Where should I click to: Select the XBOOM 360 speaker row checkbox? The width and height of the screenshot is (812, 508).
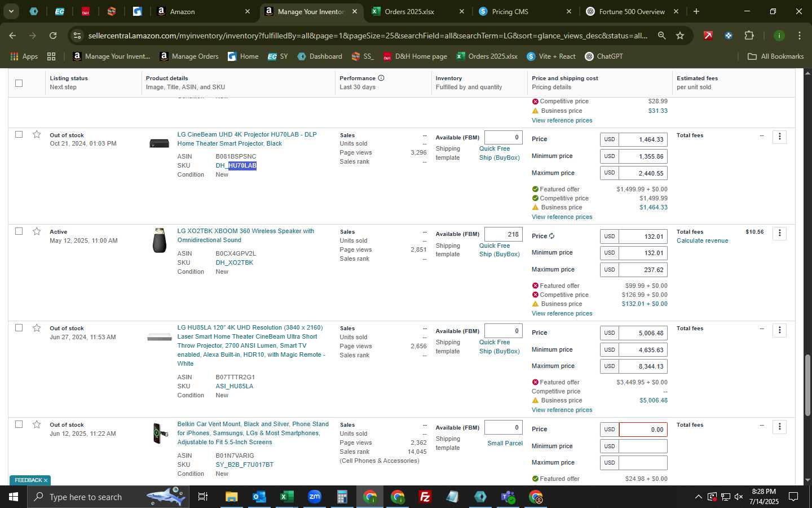tap(19, 231)
